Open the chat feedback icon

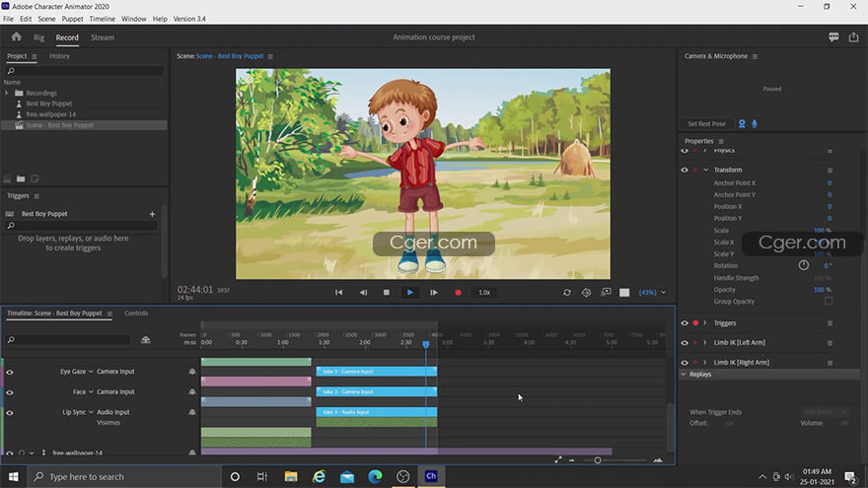[x=833, y=37]
